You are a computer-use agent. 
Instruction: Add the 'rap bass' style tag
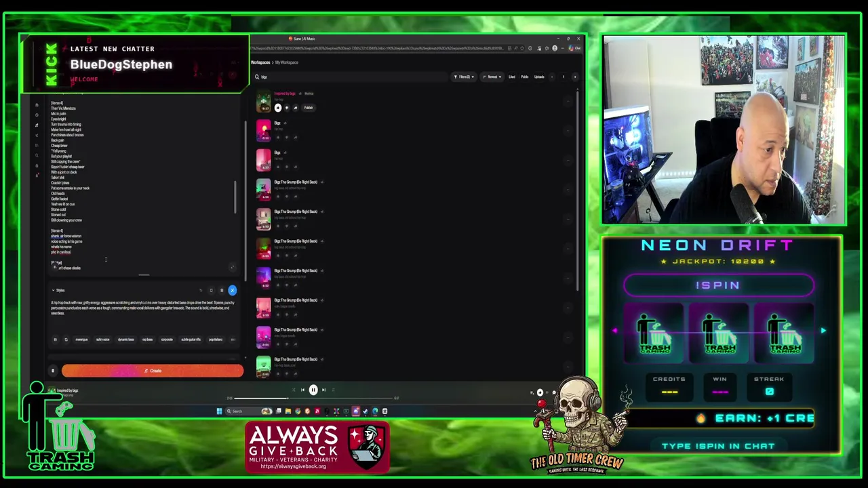point(147,340)
